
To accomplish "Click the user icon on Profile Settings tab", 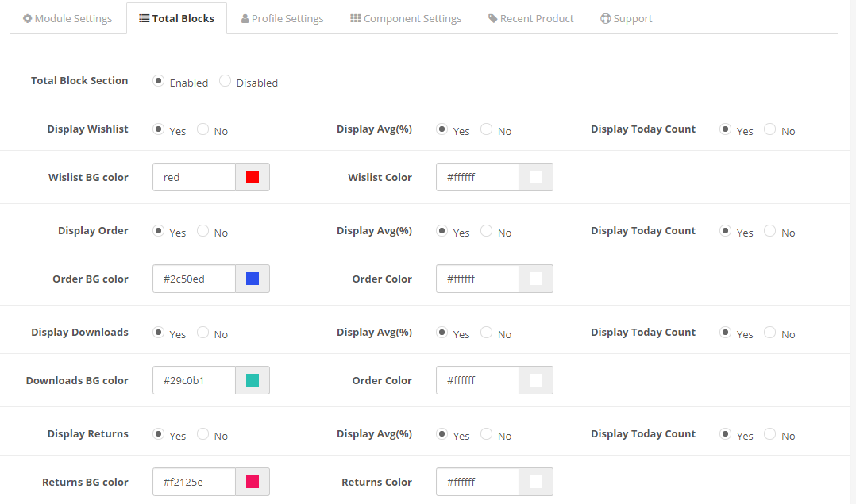I will (x=245, y=18).
